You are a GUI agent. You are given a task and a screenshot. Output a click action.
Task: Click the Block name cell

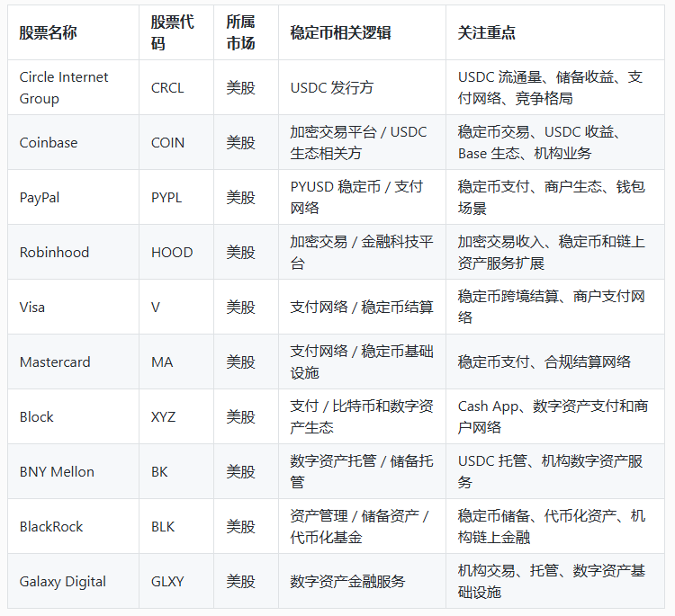pos(73,416)
